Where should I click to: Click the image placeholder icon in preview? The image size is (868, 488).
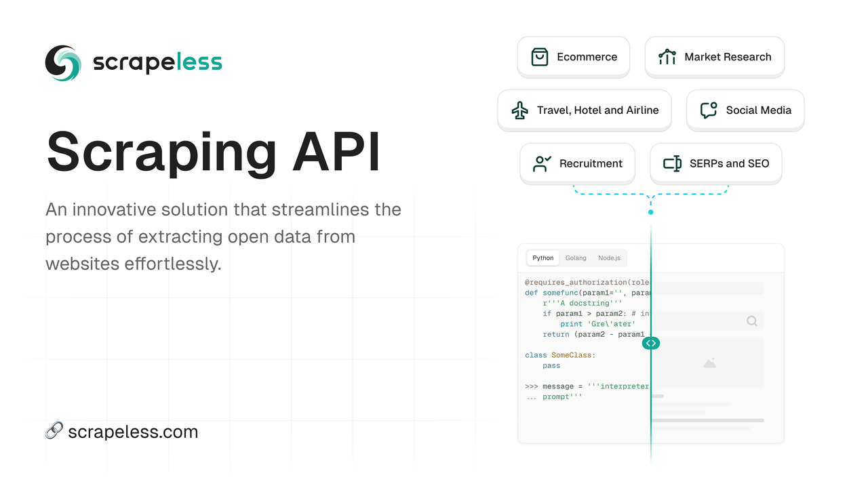(709, 363)
